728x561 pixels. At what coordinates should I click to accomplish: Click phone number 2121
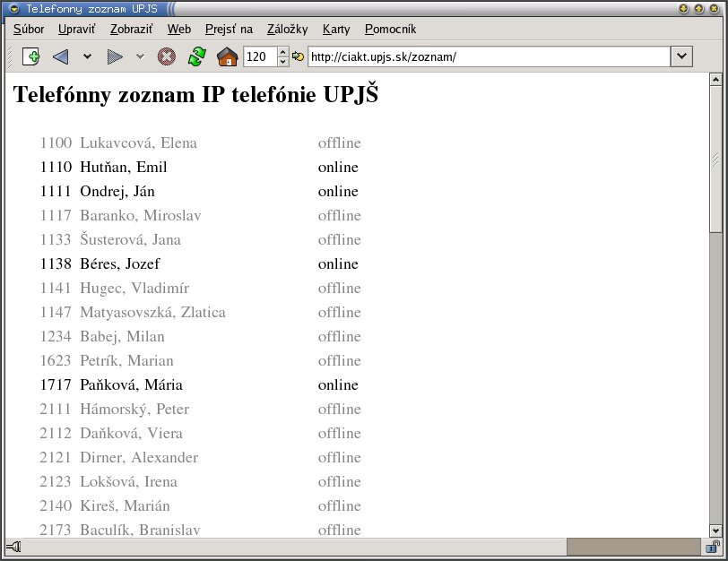point(56,458)
